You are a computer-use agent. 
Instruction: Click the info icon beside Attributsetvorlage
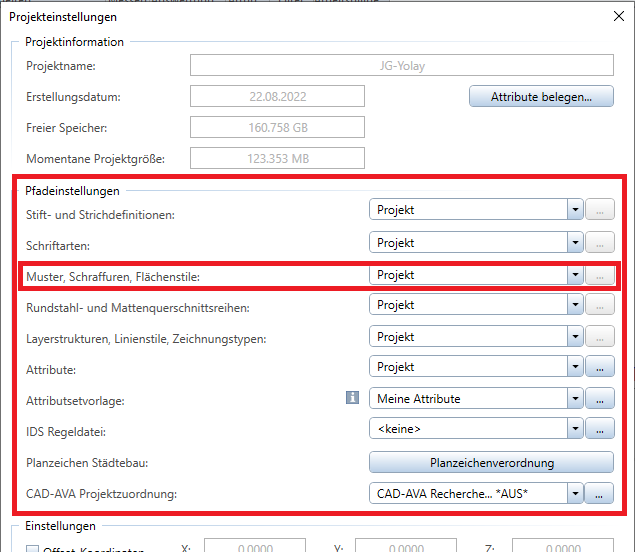coord(352,398)
